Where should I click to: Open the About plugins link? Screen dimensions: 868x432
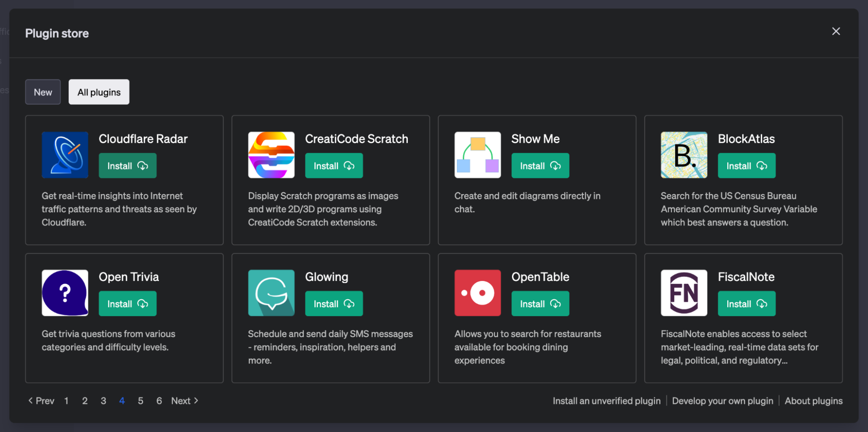tap(814, 401)
